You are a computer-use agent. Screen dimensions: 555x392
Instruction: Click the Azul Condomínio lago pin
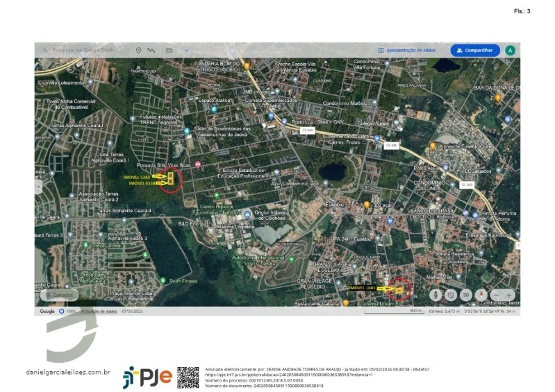(326, 183)
